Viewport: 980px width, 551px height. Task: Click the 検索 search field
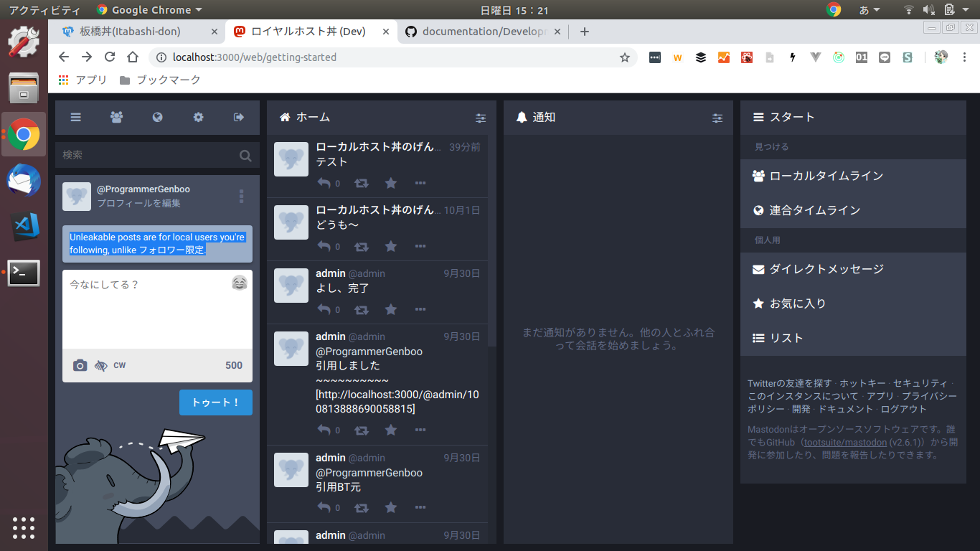147,155
